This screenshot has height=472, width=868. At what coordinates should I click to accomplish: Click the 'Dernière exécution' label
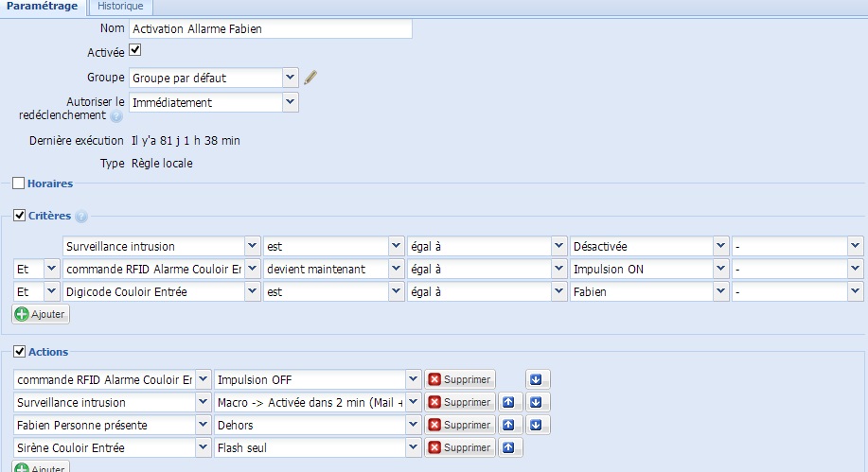[x=77, y=141]
